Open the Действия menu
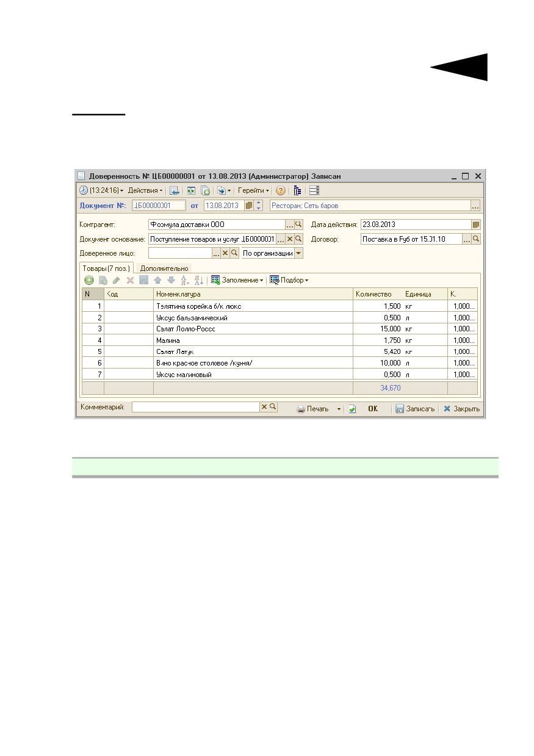Image resolution: width=534 pixels, height=756 pixels. 145,190
